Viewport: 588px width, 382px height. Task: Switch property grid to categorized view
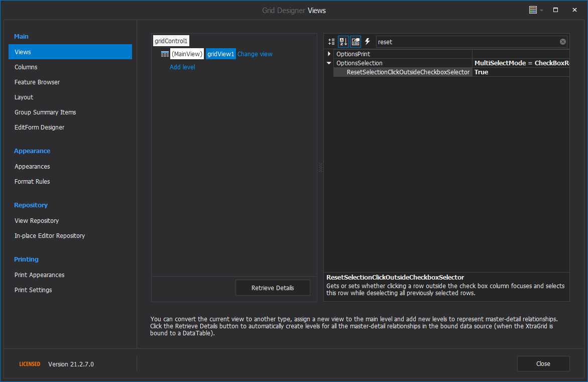coord(331,42)
